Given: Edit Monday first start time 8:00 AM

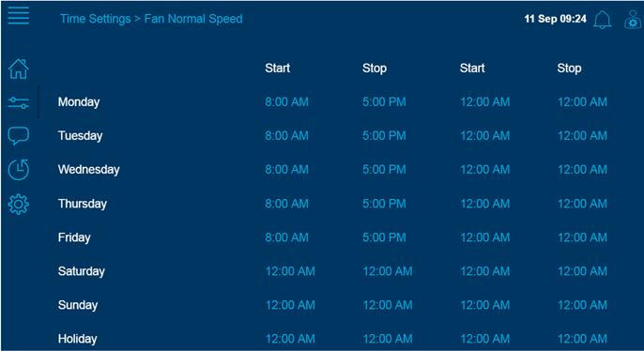Looking at the screenshot, I should (286, 102).
